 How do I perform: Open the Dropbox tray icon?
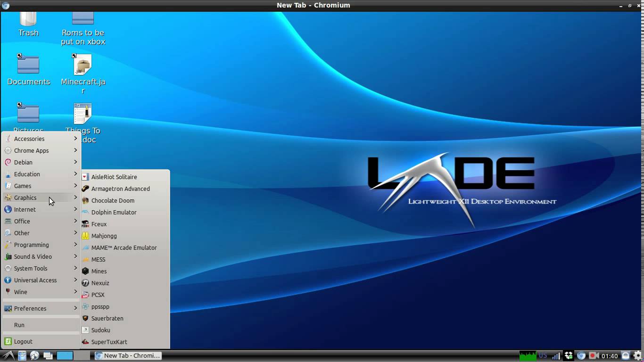[569, 356]
